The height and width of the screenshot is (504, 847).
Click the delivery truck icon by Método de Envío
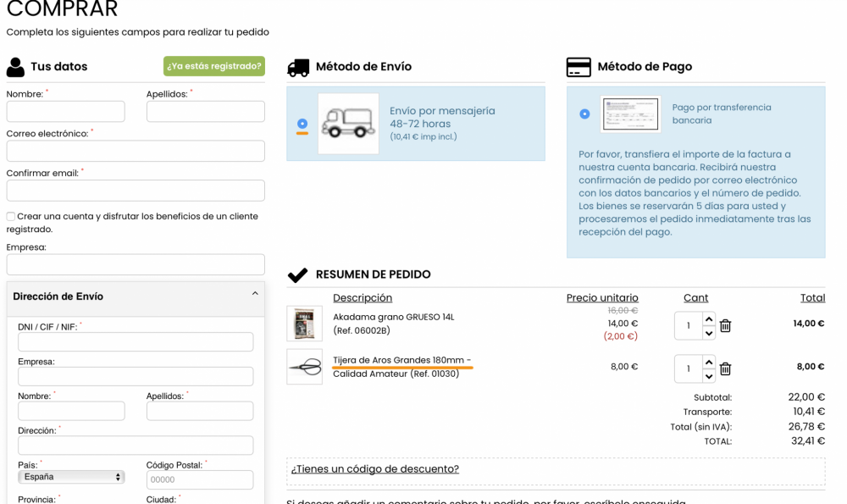pos(298,68)
